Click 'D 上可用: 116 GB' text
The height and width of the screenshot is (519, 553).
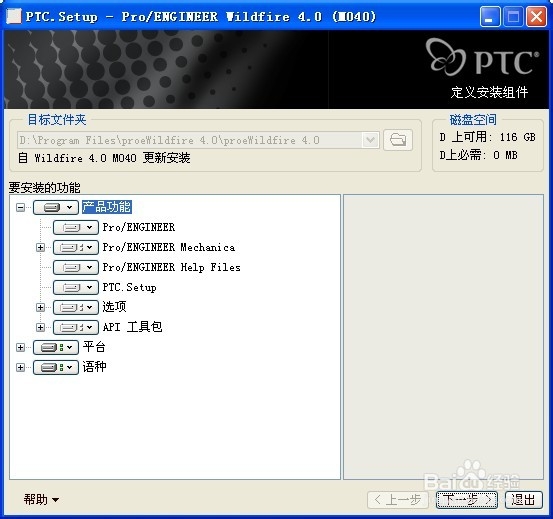pyautogui.click(x=488, y=137)
